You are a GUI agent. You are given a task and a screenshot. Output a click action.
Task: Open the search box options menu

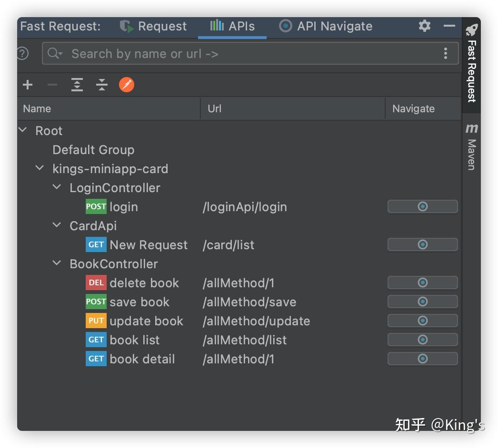[445, 53]
